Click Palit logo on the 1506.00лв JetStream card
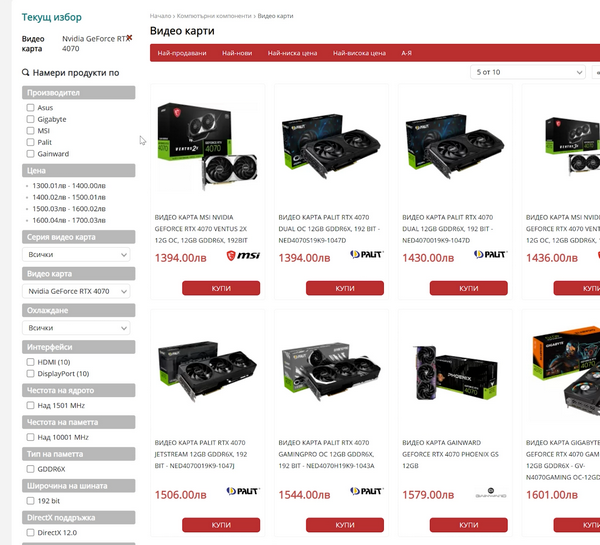Image resolution: width=600 pixels, height=545 pixels. (243, 492)
